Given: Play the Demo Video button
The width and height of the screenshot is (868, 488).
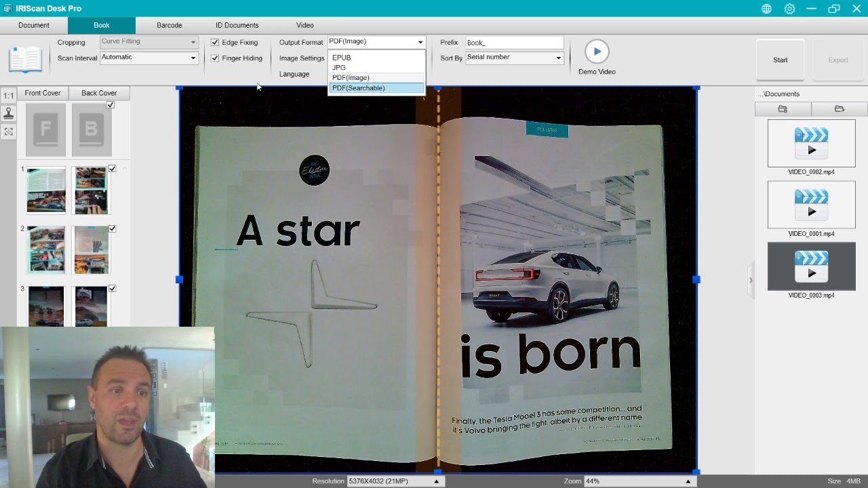Looking at the screenshot, I should [x=597, y=52].
